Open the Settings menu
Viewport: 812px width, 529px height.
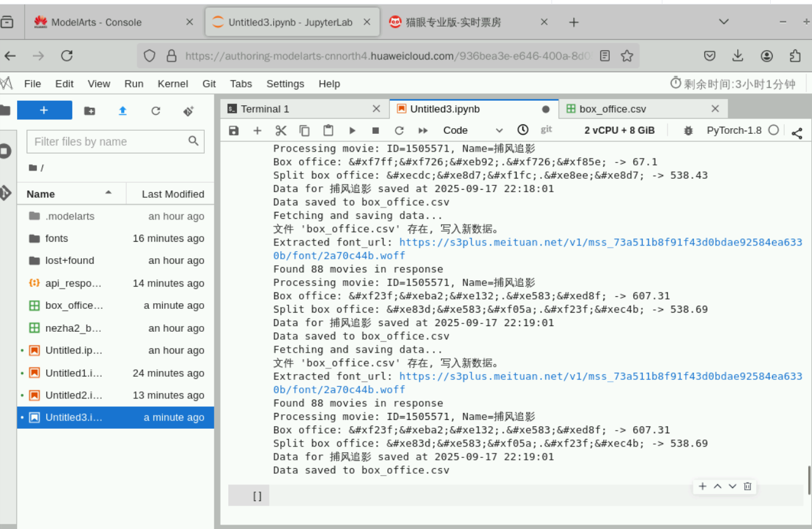[285, 84]
